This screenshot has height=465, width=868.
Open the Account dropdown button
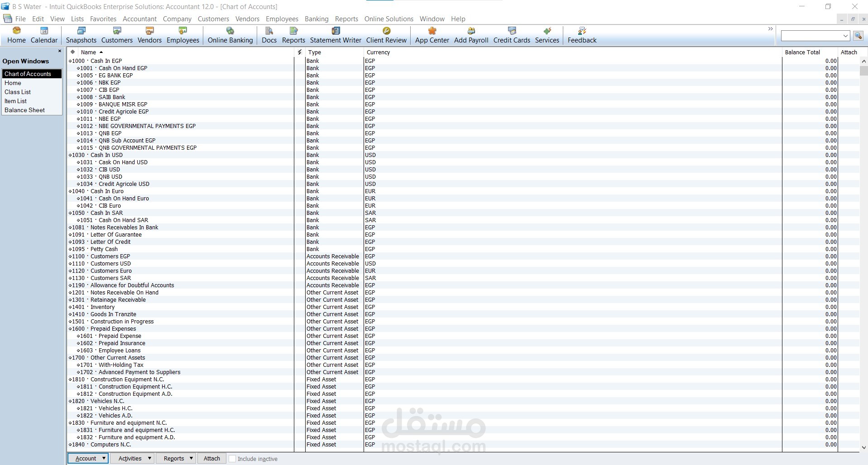point(88,458)
